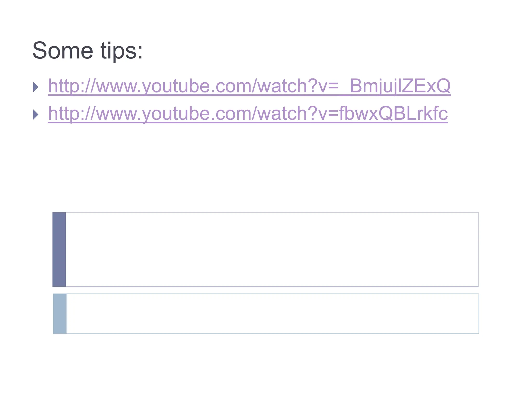Click the arrow bullet beside the first link

[x=36, y=87]
